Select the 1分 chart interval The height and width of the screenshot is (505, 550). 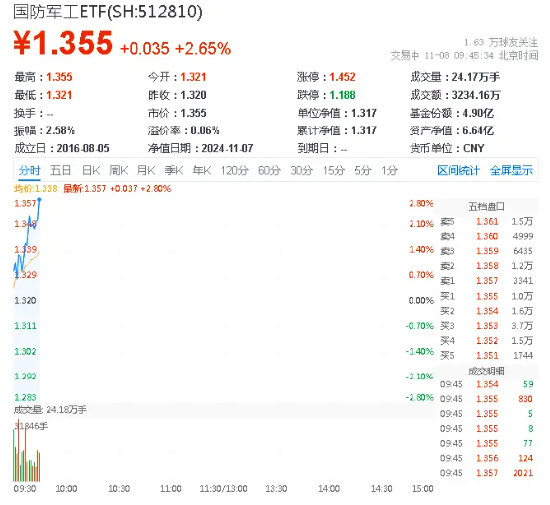coord(389,170)
